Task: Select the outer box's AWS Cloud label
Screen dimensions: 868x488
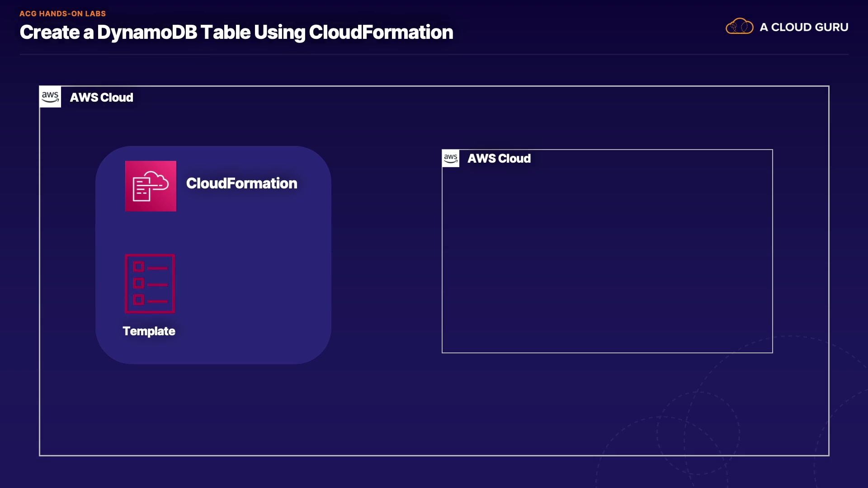Action: [x=101, y=98]
